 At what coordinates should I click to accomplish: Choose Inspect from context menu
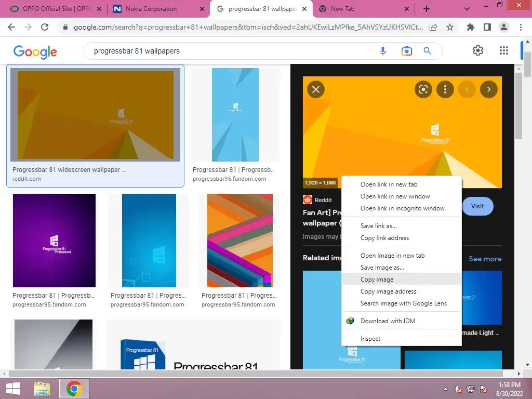pos(402,338)
